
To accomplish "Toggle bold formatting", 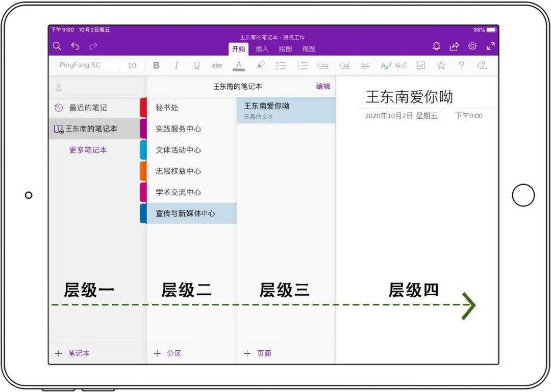I will [157, 65].
